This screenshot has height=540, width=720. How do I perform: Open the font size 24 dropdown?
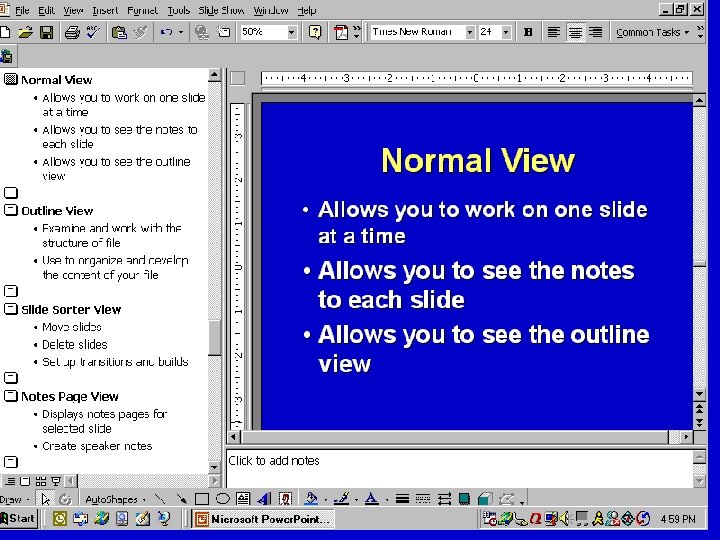[x=506, y=32]
